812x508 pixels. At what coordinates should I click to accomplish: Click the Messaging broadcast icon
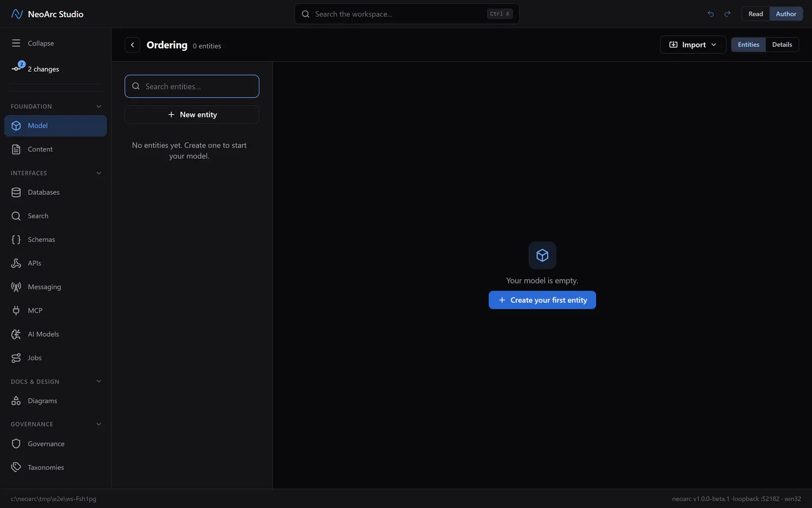16,287
